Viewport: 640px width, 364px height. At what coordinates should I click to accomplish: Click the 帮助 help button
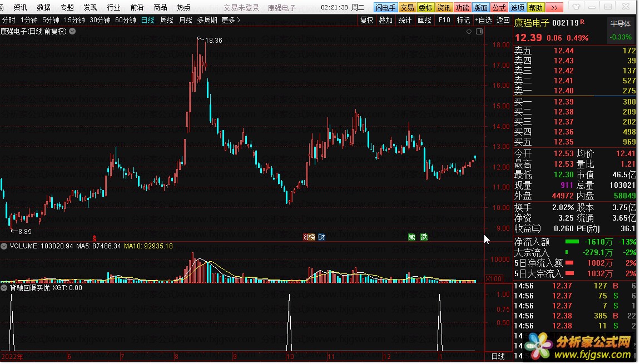(x=535, y=8)
